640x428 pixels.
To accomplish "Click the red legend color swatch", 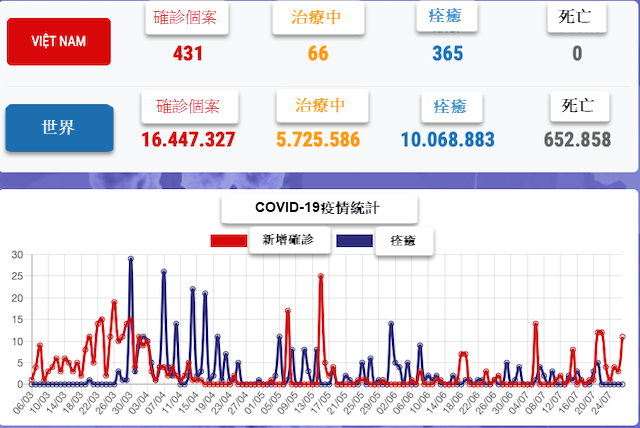I will coord(227,241).
